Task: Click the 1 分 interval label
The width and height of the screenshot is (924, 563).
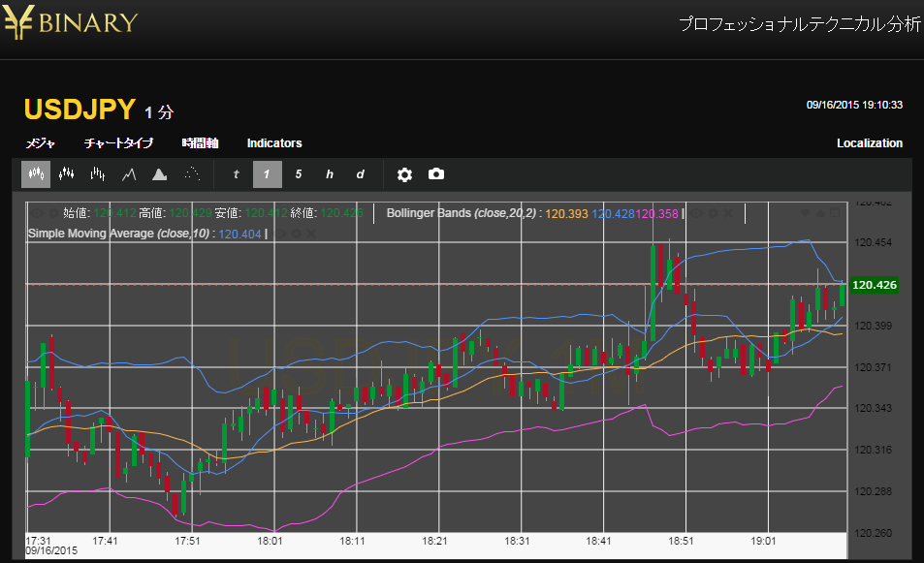Action: (x=159, y=111)
